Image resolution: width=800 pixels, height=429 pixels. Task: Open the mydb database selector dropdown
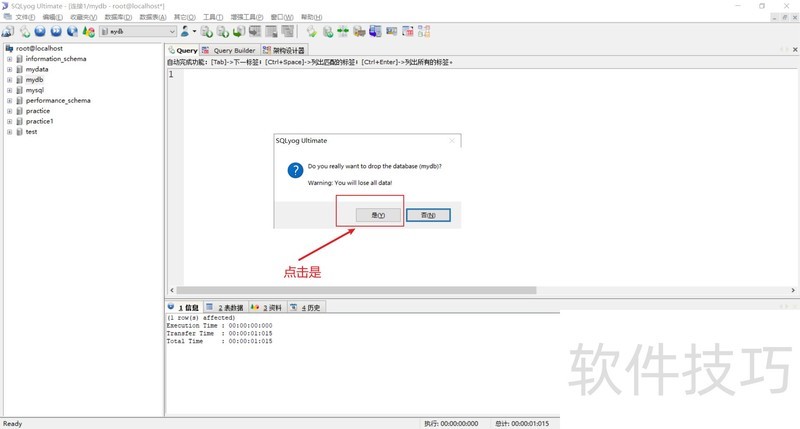[138, 32]
